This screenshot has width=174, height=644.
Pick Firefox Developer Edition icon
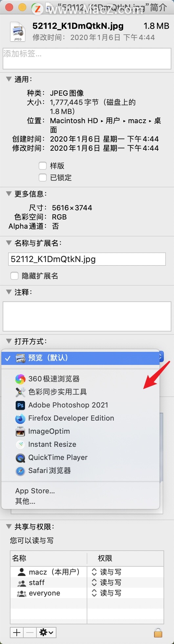coord(20,418)
